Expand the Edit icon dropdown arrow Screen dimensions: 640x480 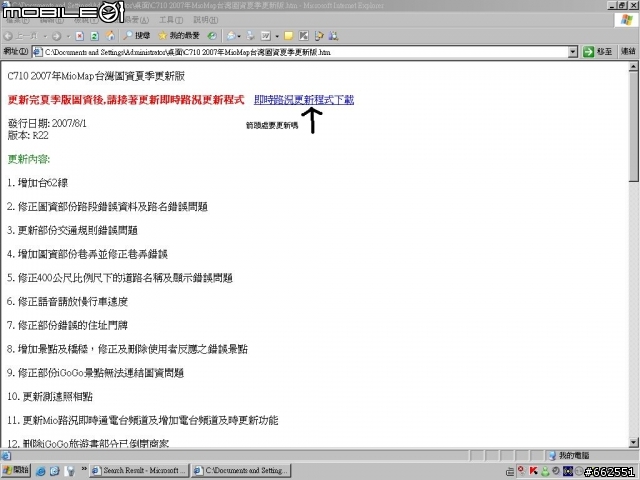[x=277, y=36]
